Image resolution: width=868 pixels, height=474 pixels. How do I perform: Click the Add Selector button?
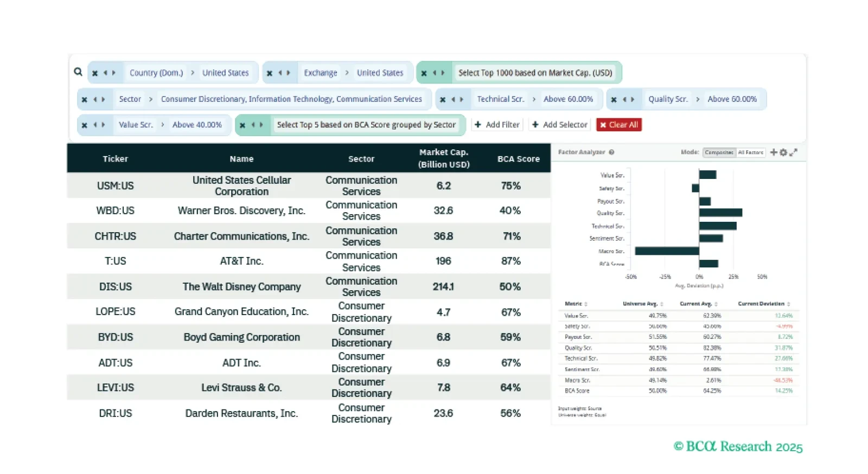(560, 125)
